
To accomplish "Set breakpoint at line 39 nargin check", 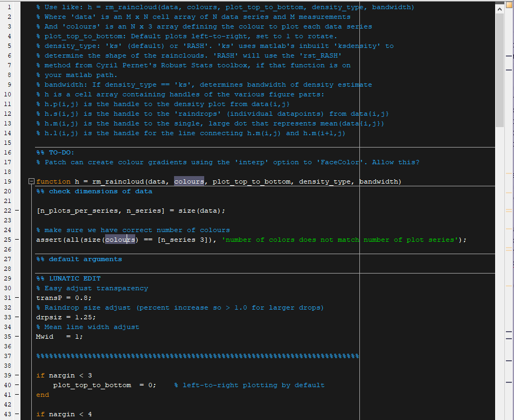I will click(18, 375).
